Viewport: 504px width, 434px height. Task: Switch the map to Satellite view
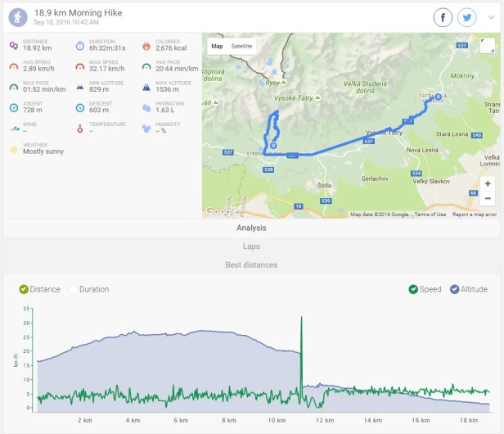[x=241, y=46]
